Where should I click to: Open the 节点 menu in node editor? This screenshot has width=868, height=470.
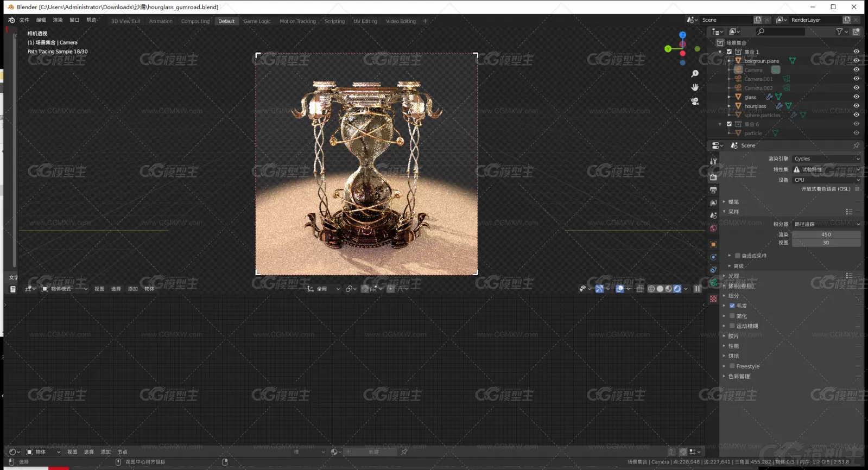[x=122, y=452]
